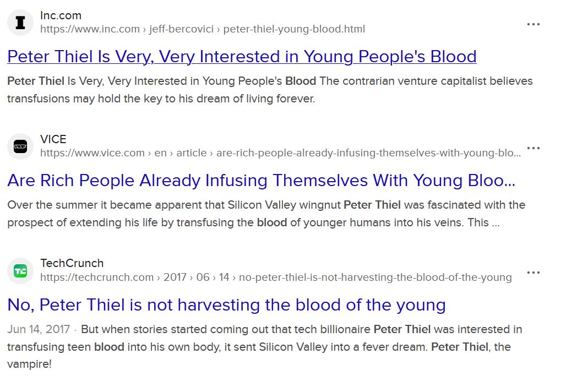
Task: Open 'Peter Thiel Is Very, Very Interested' article
Action: coord(242,57)
